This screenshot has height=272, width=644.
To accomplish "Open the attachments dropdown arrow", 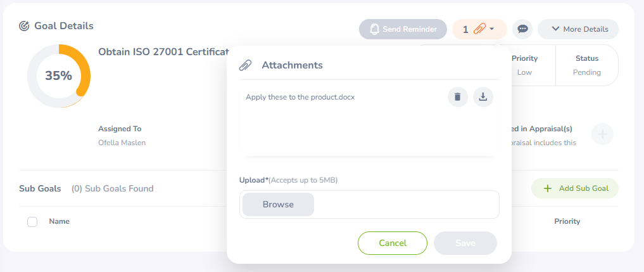I will tap(492, 29).
